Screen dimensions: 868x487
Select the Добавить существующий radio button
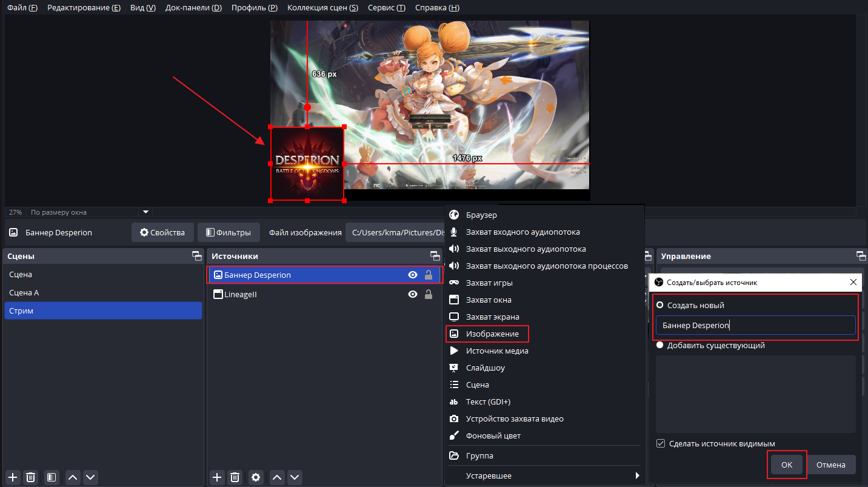[x=660, y=345]
